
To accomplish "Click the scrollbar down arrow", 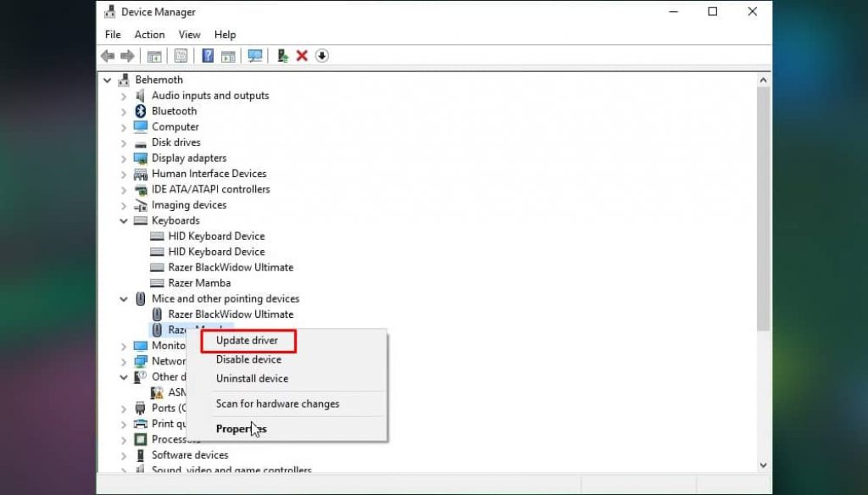I will 764,465.
